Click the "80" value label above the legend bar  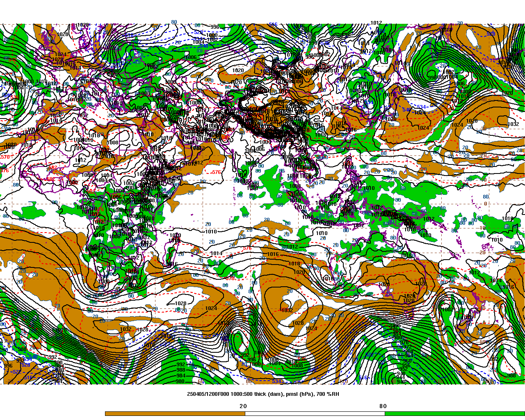coord(383,406)
